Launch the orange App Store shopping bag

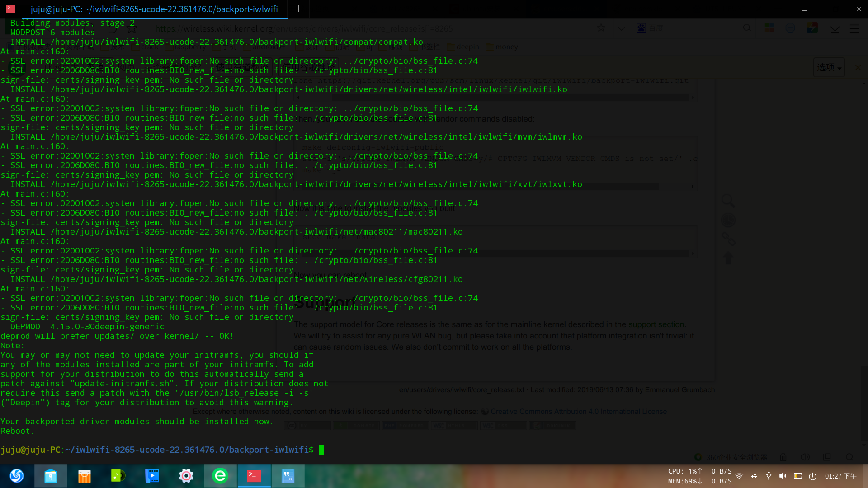coord(85,476)
